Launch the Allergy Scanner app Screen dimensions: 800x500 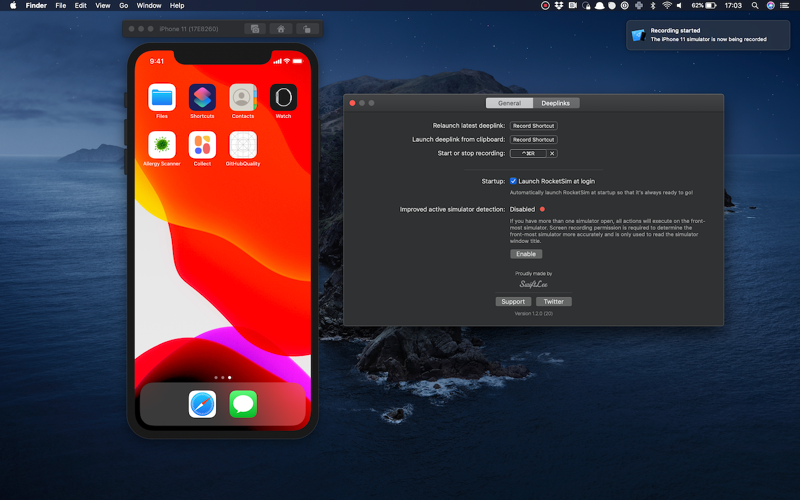162,145
